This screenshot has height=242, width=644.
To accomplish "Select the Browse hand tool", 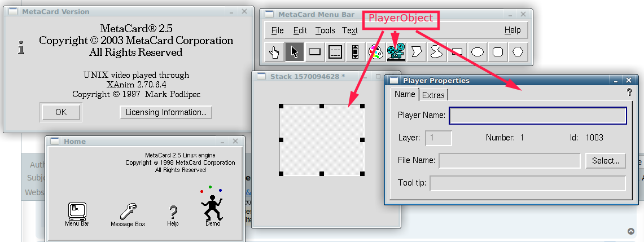I will pos(274,52).
